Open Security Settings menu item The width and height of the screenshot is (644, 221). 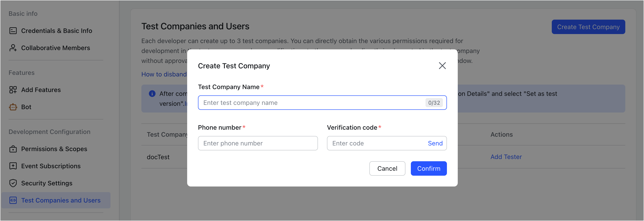47,183
